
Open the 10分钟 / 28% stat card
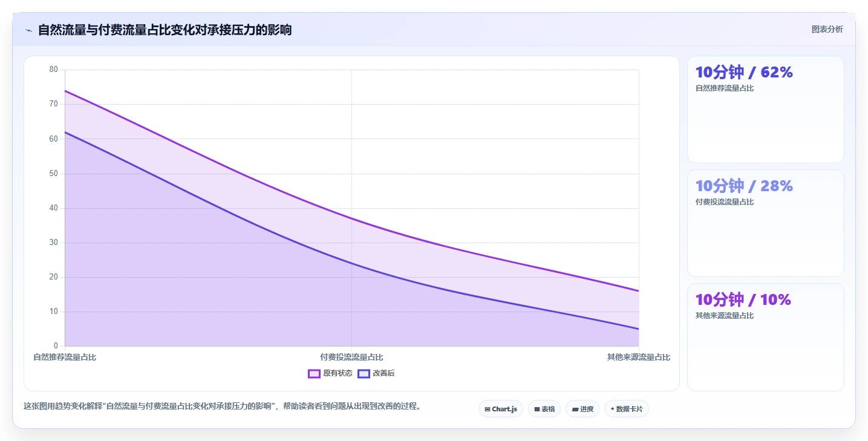pos(765,223)
